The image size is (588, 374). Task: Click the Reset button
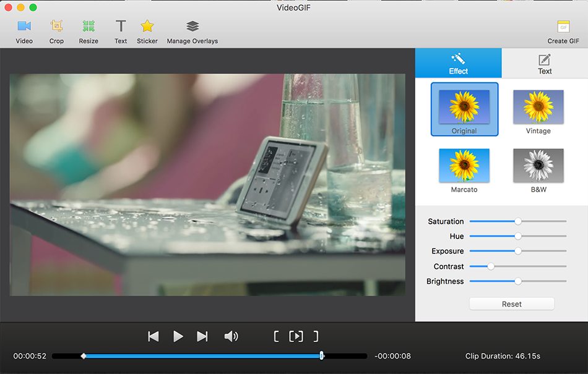click(511, 304)
